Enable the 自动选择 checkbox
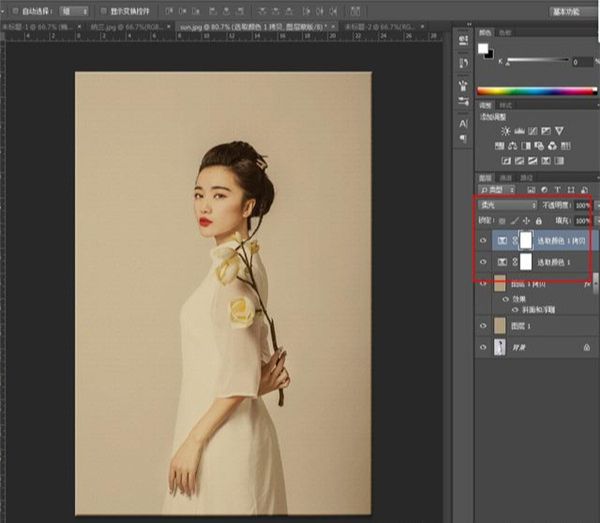The height and width of the screenshot is (523, 600). (x=15, y=11)
